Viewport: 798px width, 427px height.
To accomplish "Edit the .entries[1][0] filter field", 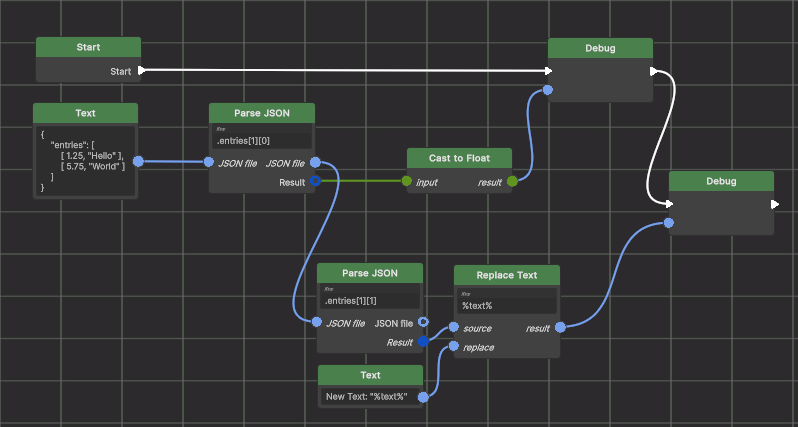I will point(262,138).
